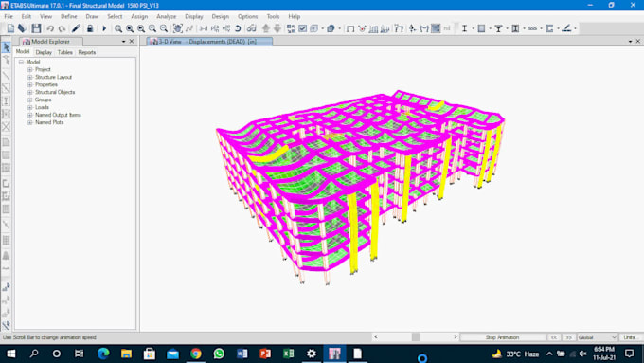The image size is (644, 363).
Task: Click the padlock lock/unlock model icon
Action: pos(90,28)
